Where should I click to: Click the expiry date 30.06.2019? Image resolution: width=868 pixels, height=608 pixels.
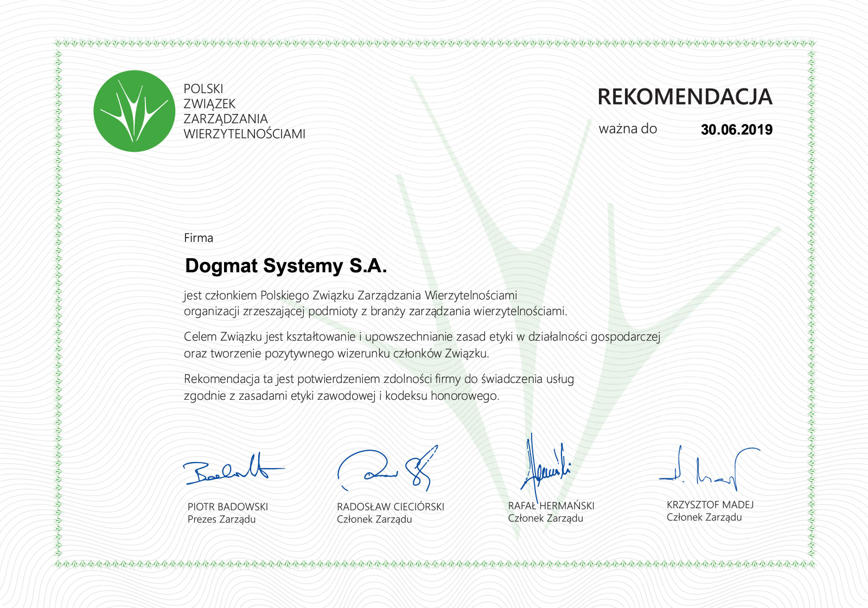pyautogui.click(x=737, y=130)
